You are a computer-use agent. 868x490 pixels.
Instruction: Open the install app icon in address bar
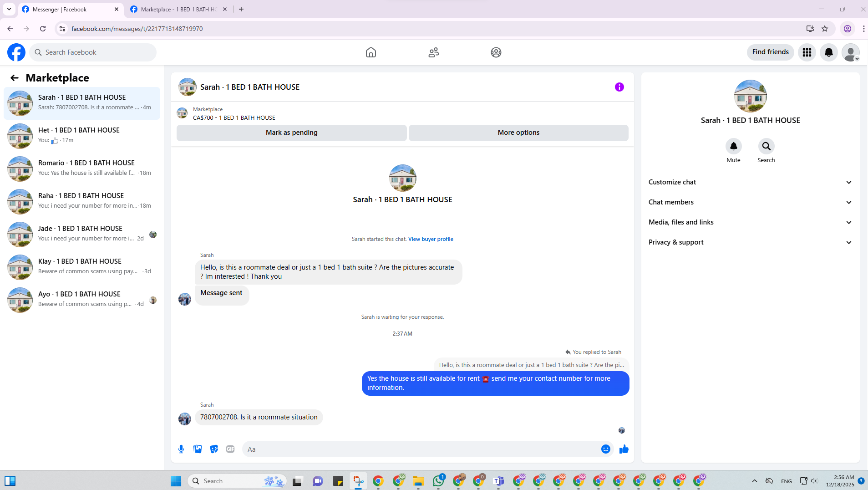810,29
